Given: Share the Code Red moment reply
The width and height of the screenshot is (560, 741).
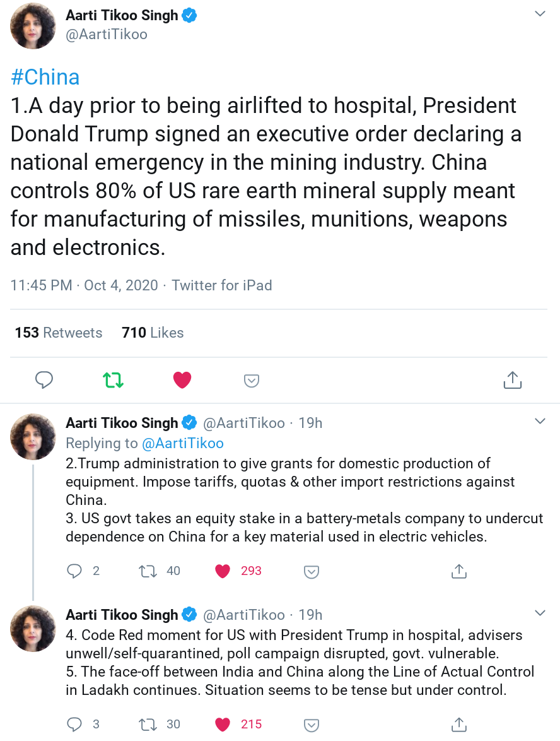Looking at the screenshot, I should 459,724.
